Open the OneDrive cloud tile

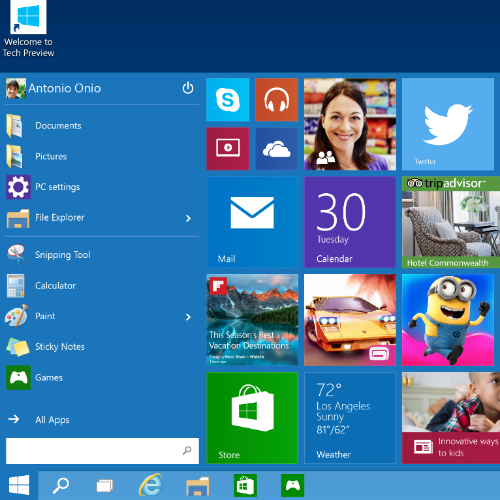pyautogui.click(x=276, y=149)
